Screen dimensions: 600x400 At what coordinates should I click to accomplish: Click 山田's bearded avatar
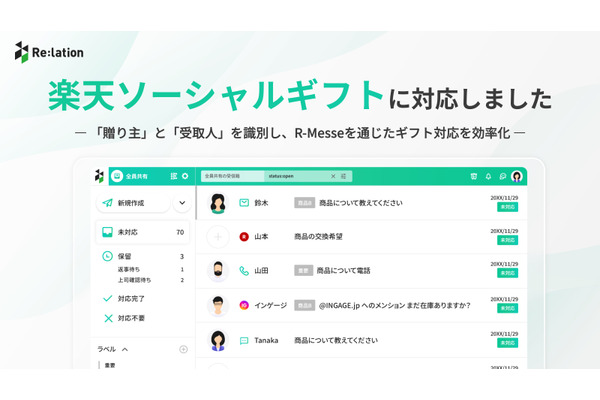(x=218, y=271)
